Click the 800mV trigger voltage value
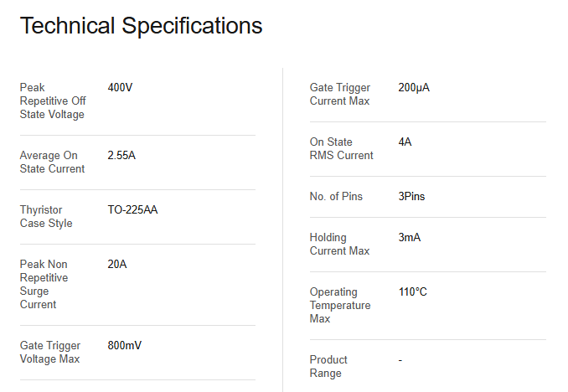The width and height of the screenshot is (568, 392). pyautogui.click(x=125, y=345)
